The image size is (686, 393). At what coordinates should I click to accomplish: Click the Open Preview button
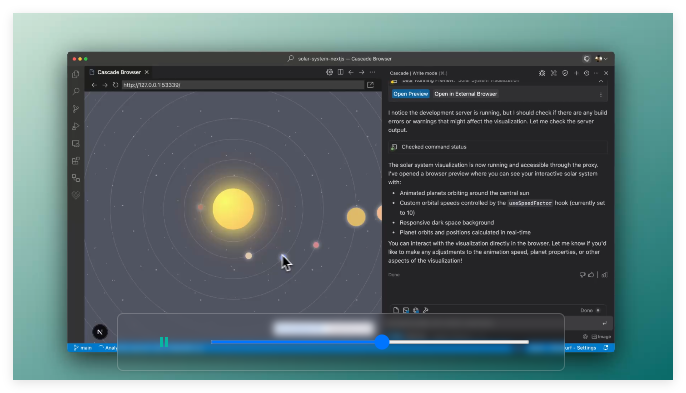coord(410,94)
